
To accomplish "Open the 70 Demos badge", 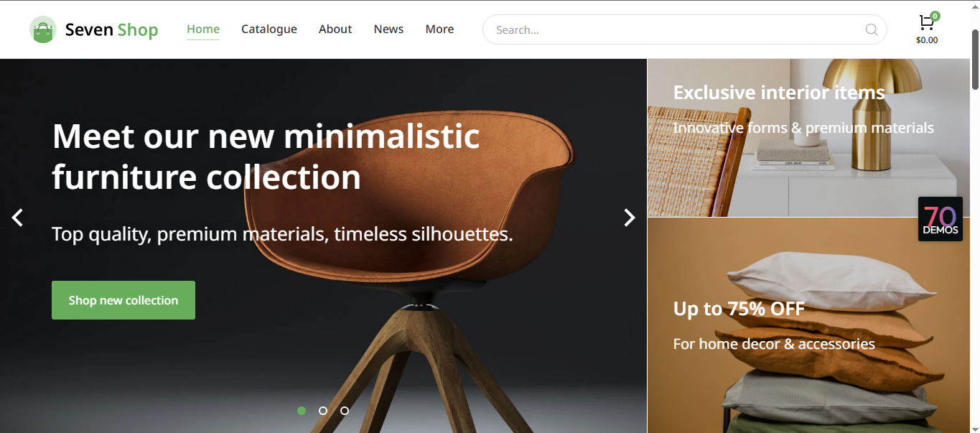I will tap(940, 219).
